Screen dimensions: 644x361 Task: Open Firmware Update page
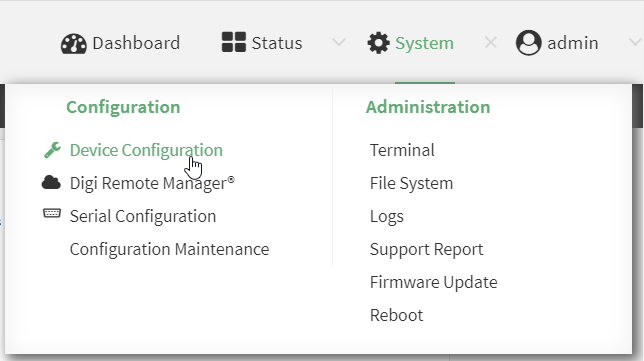pos(434,283)
